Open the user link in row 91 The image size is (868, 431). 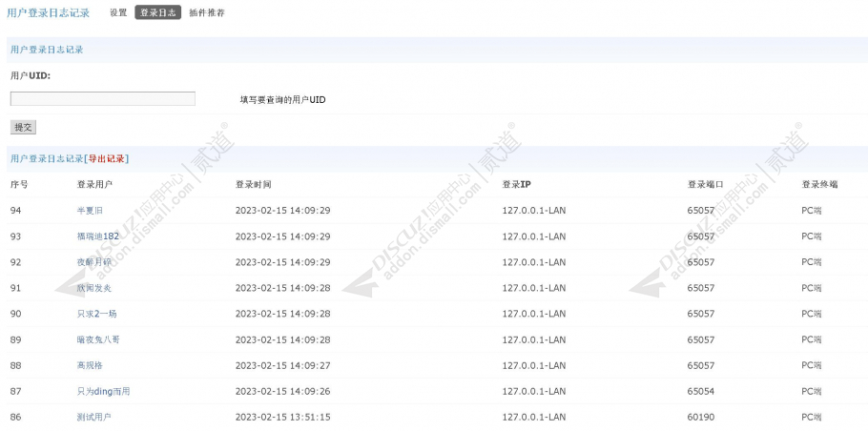(x=94, y=288)
